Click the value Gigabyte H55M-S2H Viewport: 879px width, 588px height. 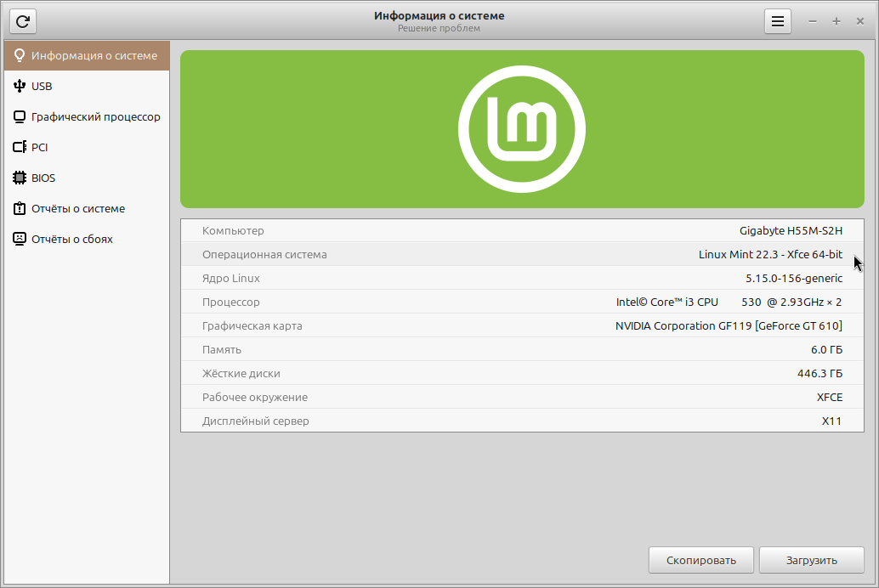coord(791,230)
